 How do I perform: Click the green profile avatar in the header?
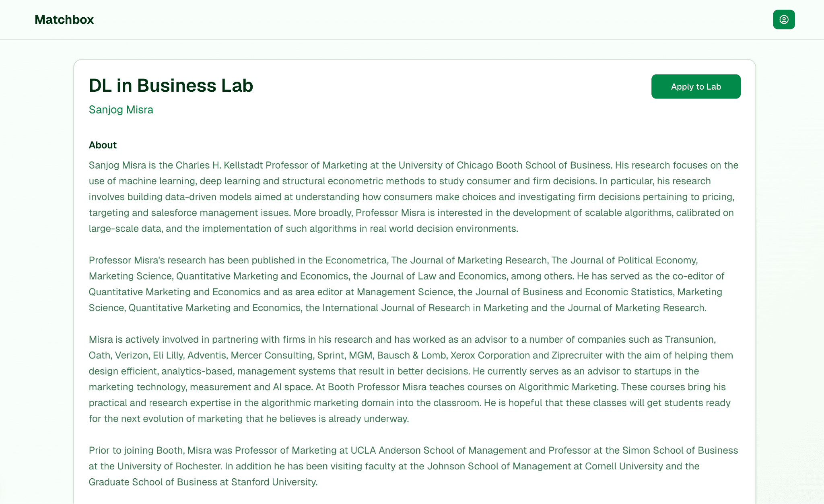click(783, 19)
